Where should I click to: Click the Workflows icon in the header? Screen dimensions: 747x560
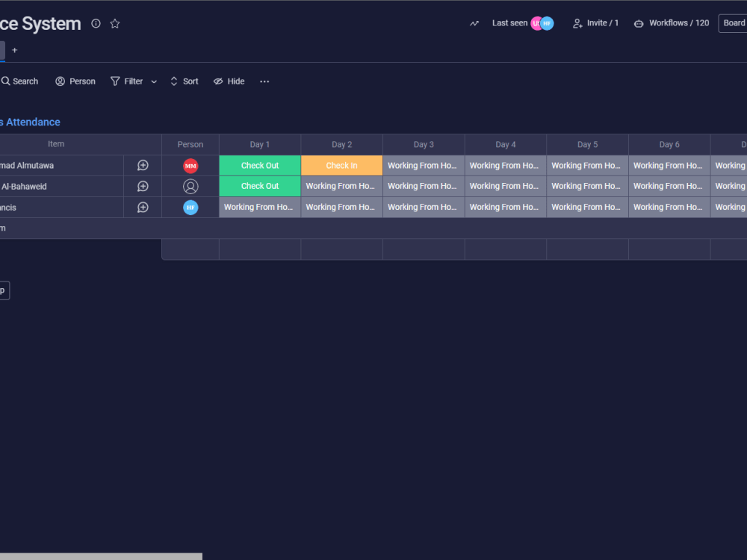(639, 23)
